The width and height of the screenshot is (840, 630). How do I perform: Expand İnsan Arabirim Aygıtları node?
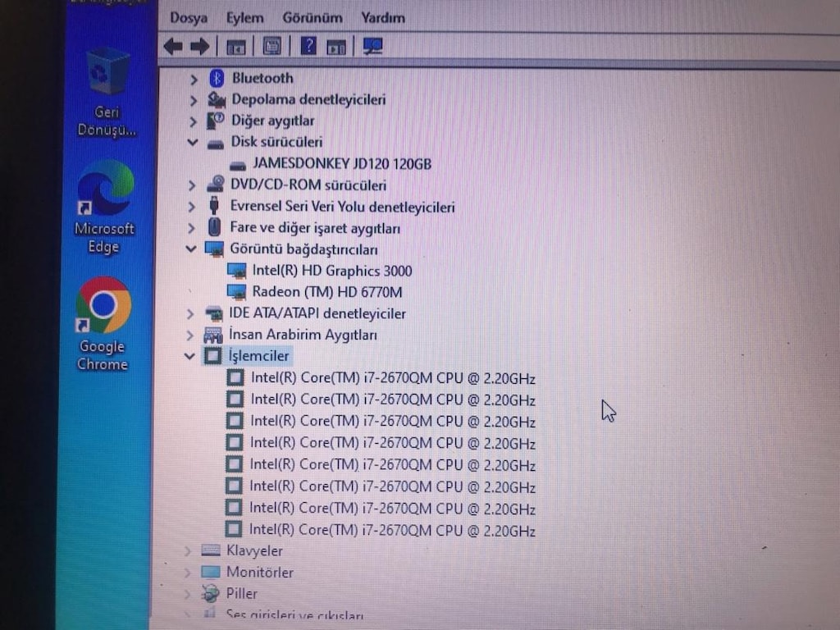(190, 336)
